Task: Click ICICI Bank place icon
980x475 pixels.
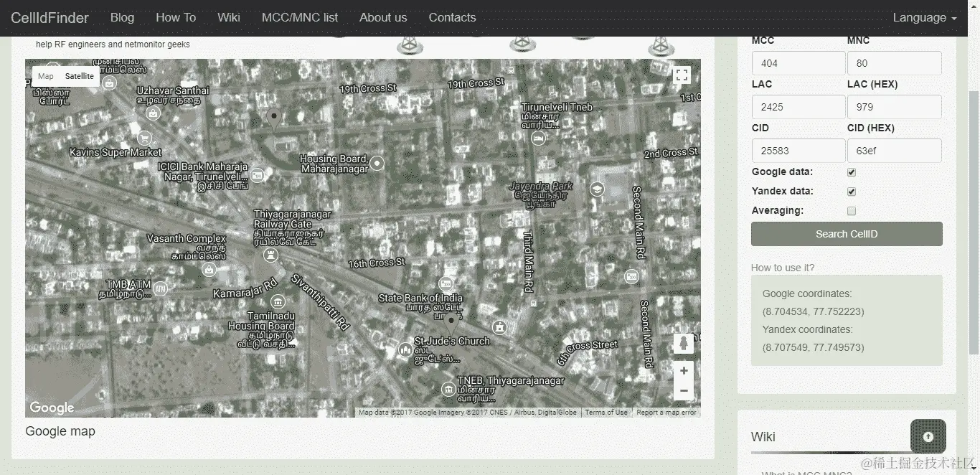Action: 257,174
